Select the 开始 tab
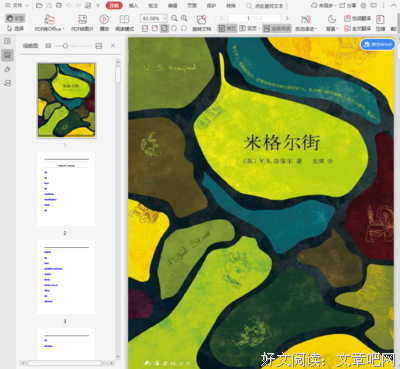Screen dimensions: 400x369 (114, 6)
